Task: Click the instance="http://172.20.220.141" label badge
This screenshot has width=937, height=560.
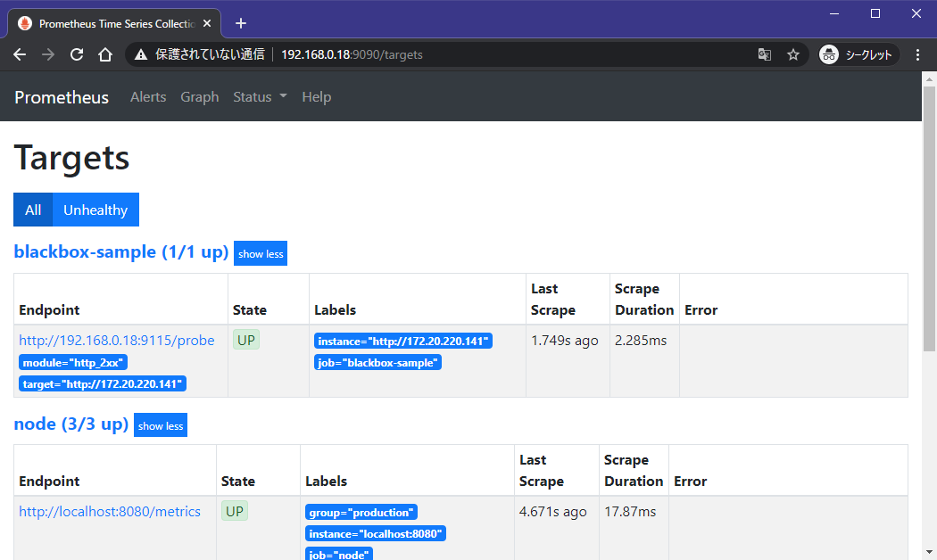Action: tap(403, 341)
